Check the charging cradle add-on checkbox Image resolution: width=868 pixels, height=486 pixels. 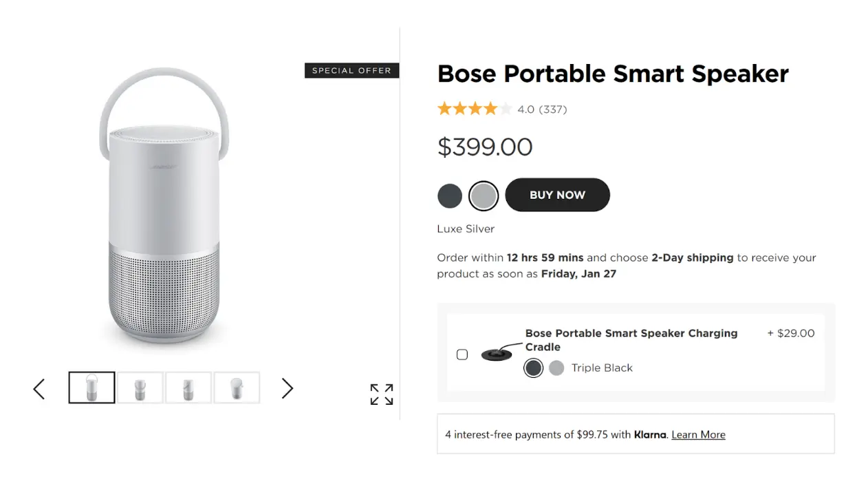click(462, 354)
